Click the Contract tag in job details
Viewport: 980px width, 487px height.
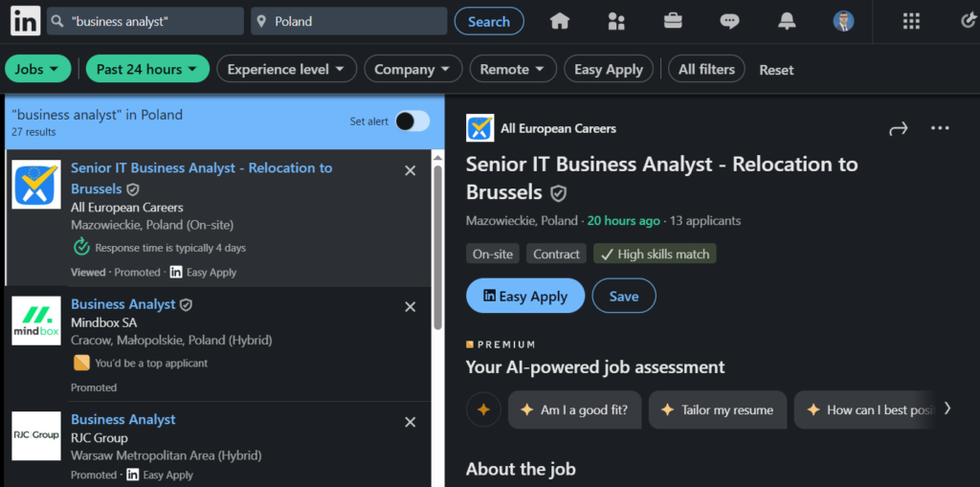pyautogui.click(x=556, y=254)
